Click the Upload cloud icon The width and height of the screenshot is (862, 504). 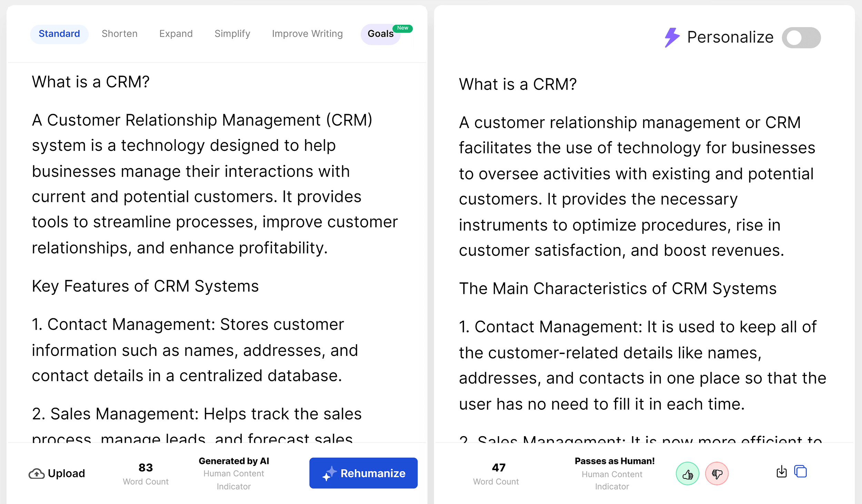[36, 474]
